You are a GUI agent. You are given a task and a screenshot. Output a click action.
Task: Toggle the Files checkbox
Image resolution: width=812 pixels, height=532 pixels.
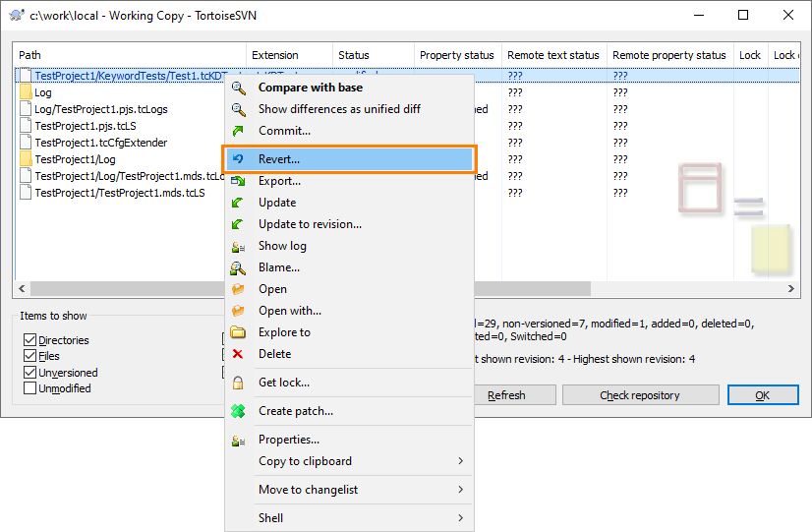pos(30,356)
